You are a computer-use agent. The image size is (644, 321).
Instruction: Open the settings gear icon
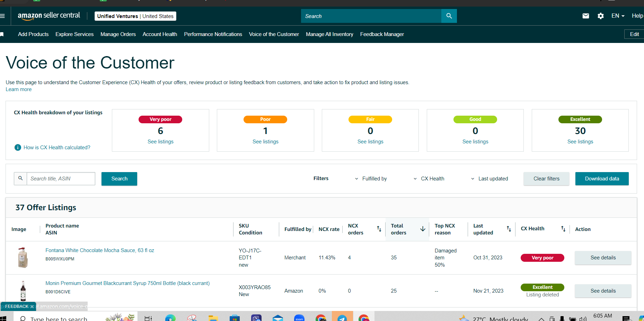tap(601, 16)
